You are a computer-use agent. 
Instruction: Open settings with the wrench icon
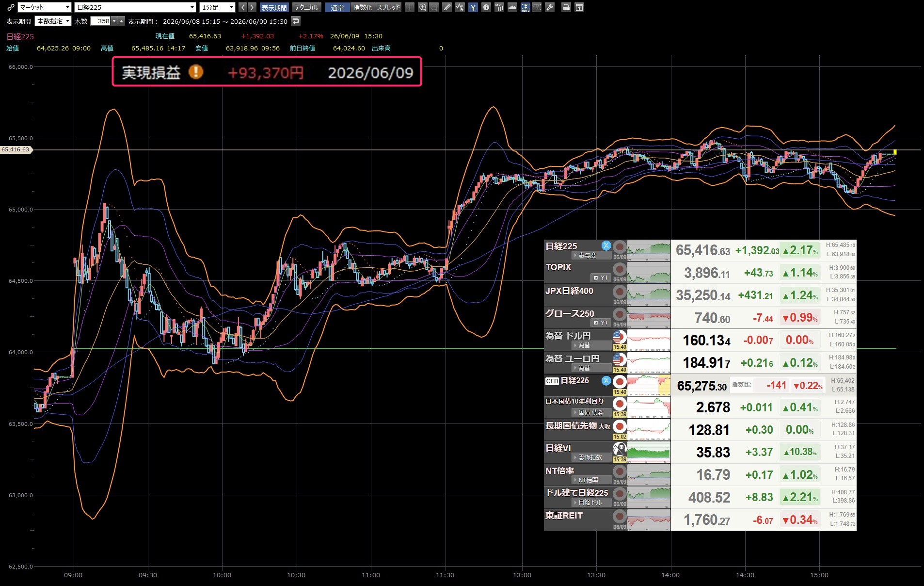click(549, 7)
